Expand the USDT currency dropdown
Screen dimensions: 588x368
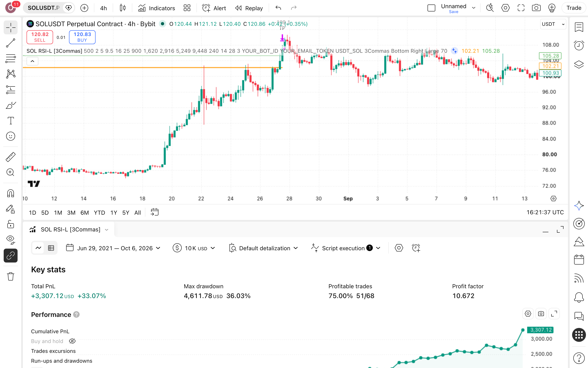tap(553, 24)
